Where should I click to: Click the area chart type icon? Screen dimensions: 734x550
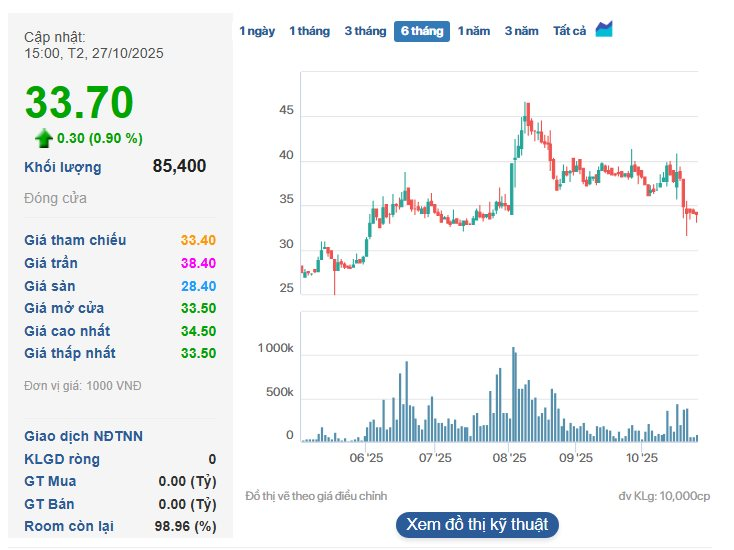pos(604,30)
